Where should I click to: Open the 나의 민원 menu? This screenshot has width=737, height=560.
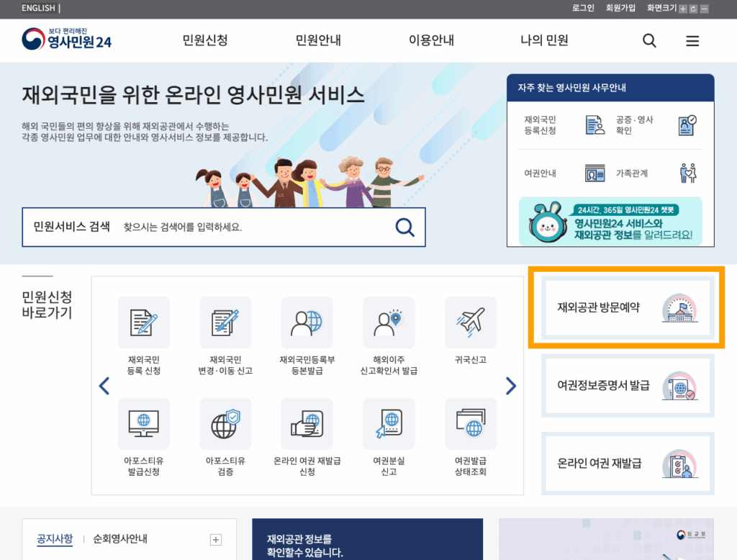(x=544, y=40)
